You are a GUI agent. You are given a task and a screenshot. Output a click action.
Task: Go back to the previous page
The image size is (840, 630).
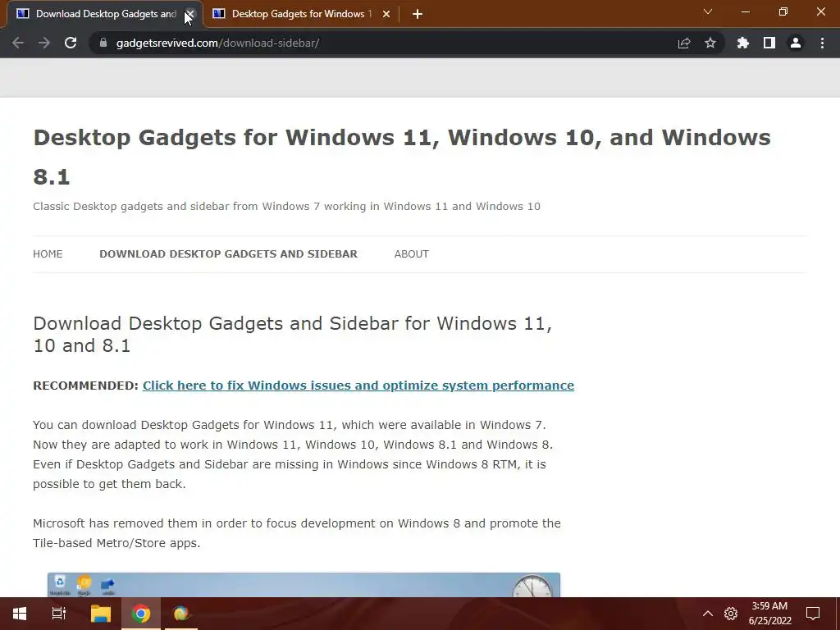tap(18, 43)
